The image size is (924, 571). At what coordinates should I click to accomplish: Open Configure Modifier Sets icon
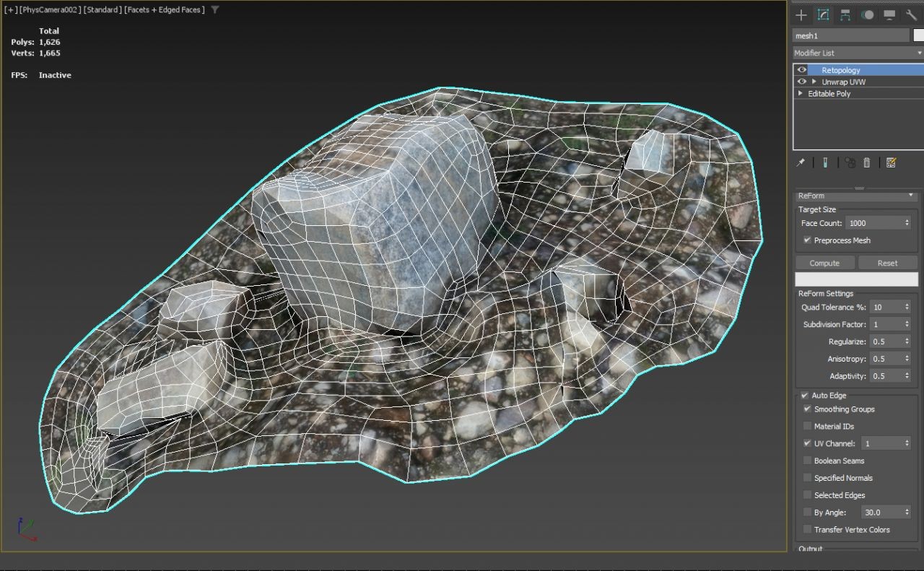coord(891,163)
